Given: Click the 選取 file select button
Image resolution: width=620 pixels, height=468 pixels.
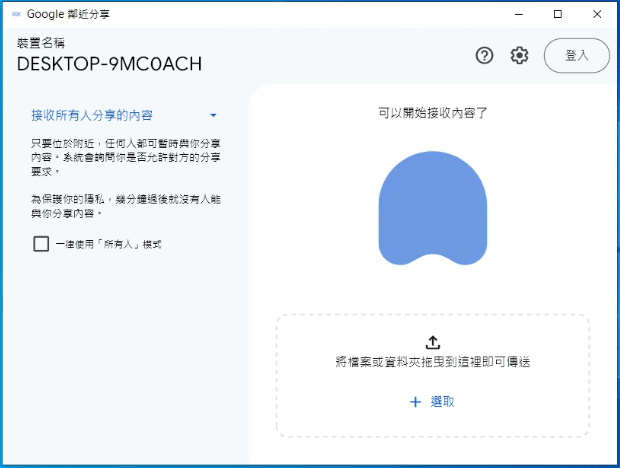Looking at the screenshot, I should pos(432,402).
